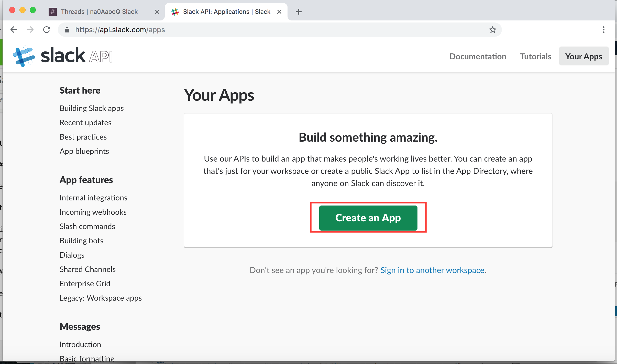The image size is (617, 364).
Task: Open the Documentation nav item
Action: [478, 56]
